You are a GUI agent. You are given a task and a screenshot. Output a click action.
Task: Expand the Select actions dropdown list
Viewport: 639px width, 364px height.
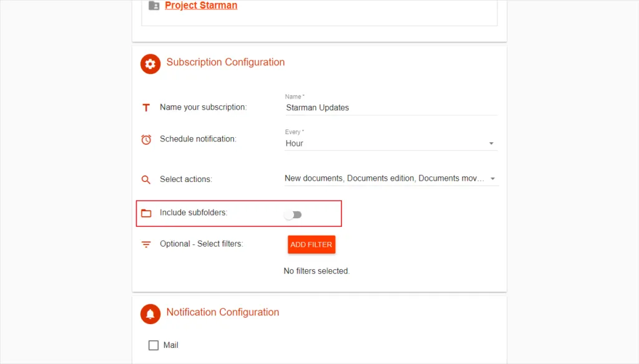click(391, 178)
